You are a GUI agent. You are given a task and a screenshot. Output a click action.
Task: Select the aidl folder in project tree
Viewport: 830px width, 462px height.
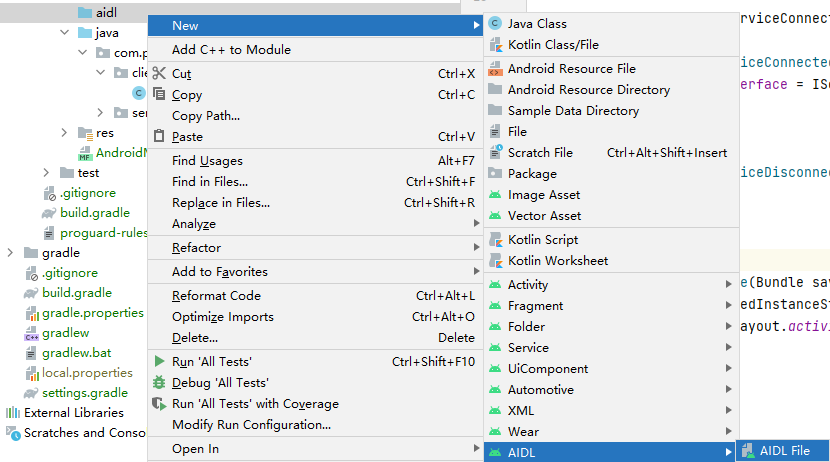[106, 13]
